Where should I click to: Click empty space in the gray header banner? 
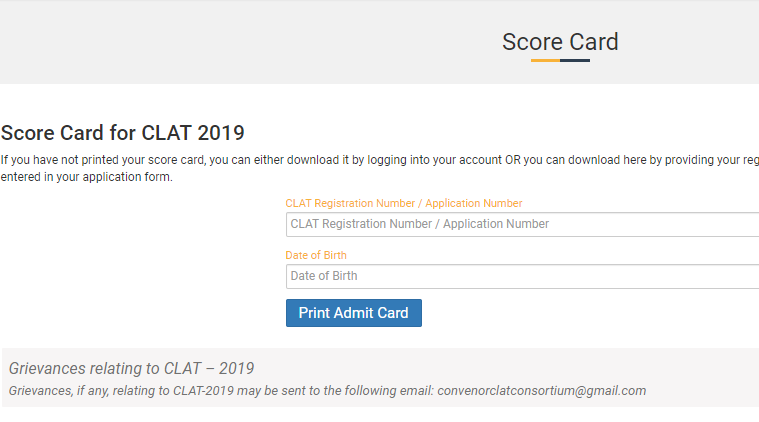[200, 42]
